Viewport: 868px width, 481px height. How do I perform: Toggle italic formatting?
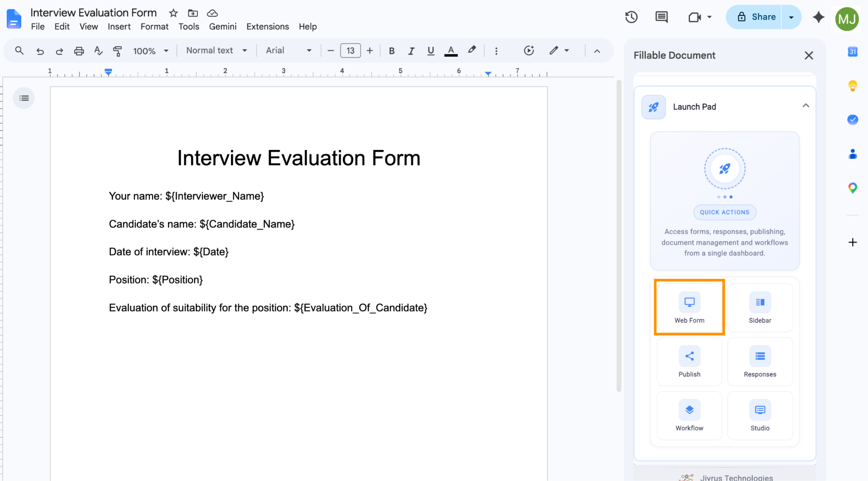pos(411,51)
